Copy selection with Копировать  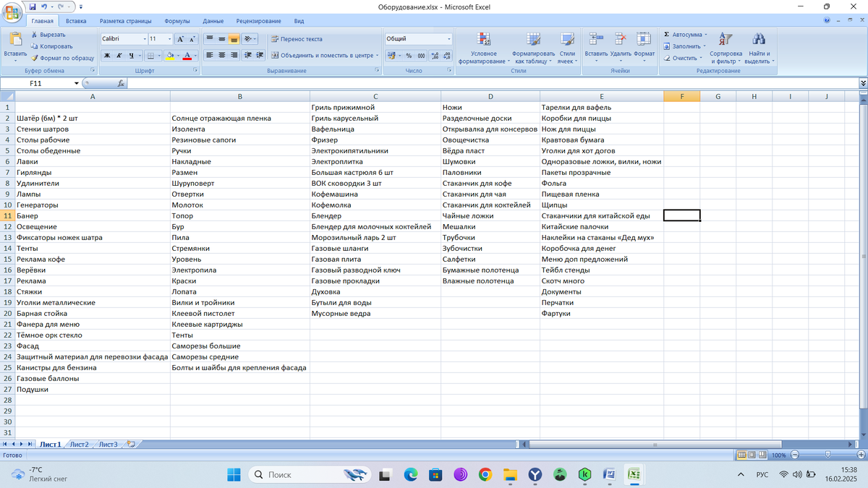[x=51, y=46]
